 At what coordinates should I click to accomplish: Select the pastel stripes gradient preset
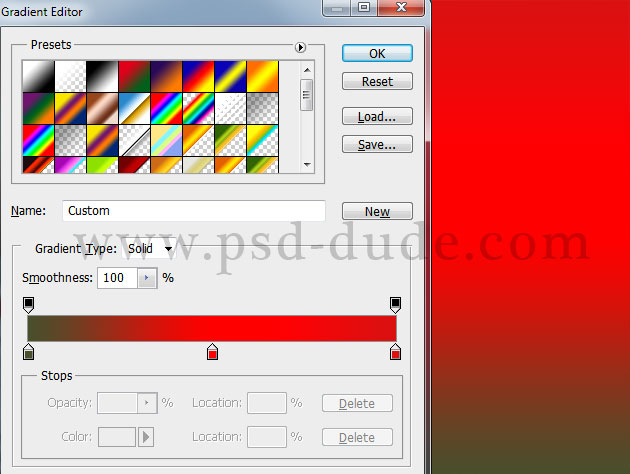[x=166, y=141]
